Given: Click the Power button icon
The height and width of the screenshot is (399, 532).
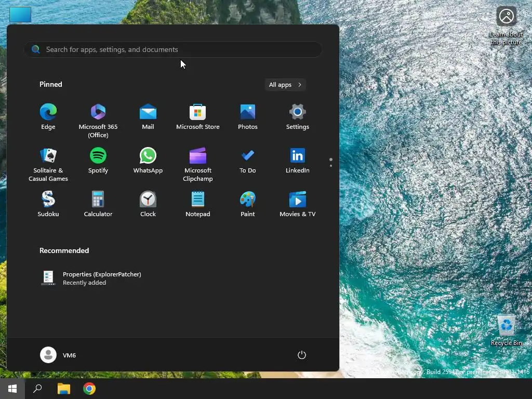Looking at the screenshot, I should (302, 355).
